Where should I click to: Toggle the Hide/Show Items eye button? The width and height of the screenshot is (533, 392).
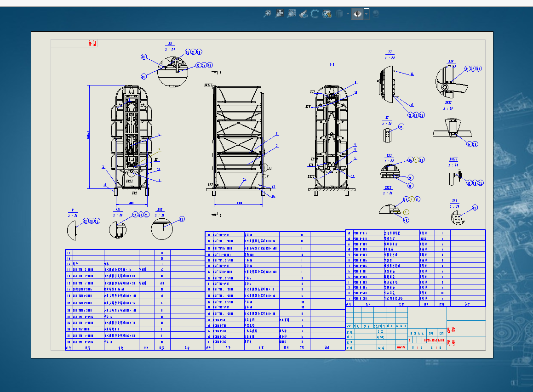[357, 14]
